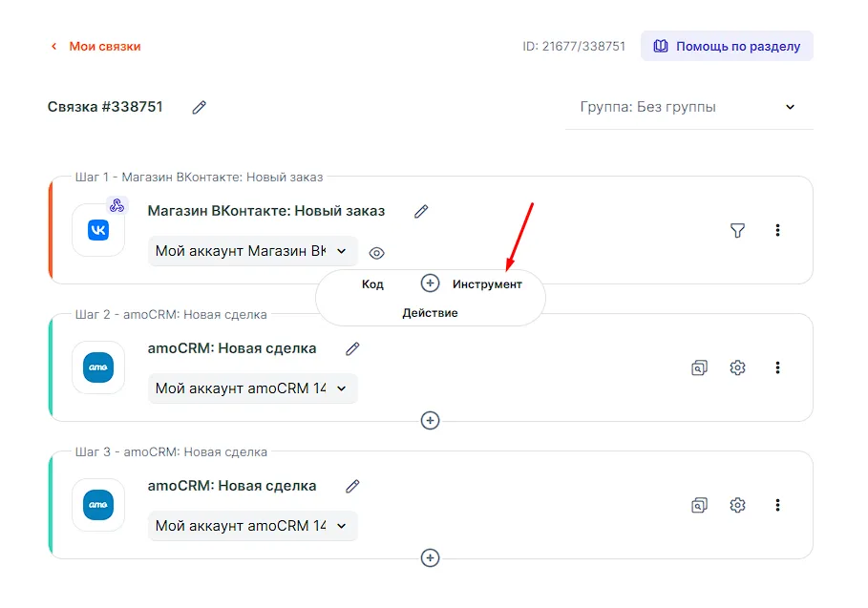Select Инструмент in the add-step popup
The image size is (868, 608).
(487, 284)
